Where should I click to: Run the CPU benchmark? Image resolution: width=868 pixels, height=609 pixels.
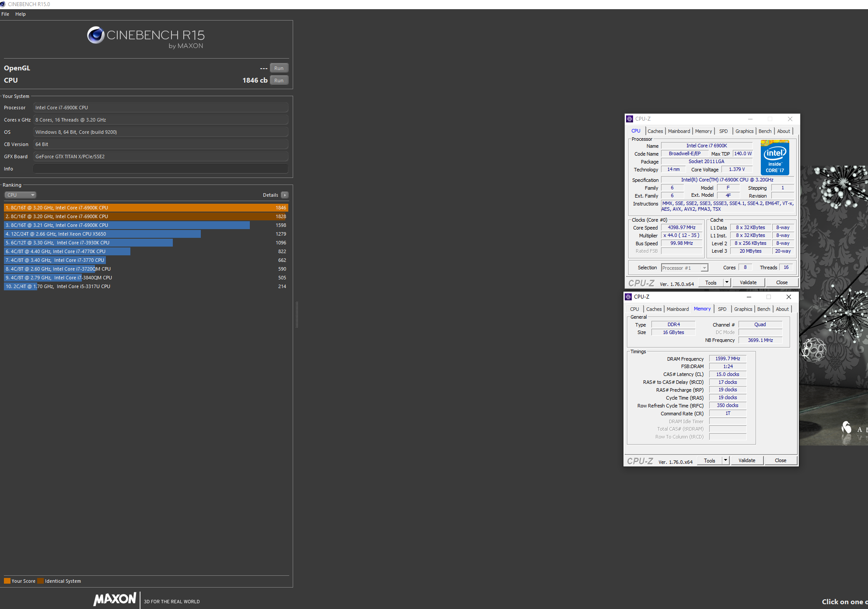[x=279, y=80]
